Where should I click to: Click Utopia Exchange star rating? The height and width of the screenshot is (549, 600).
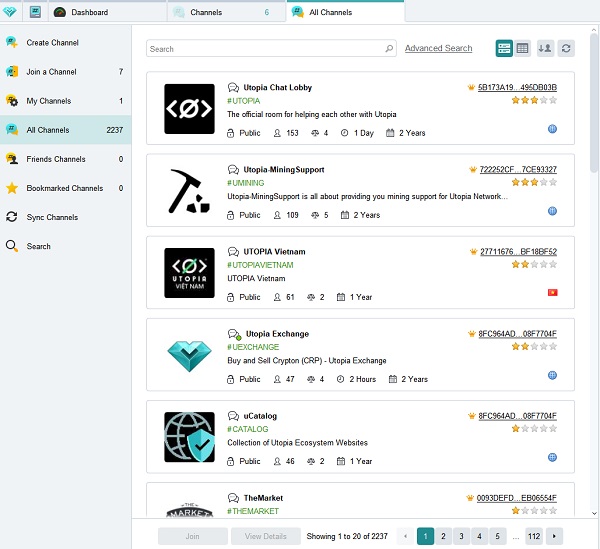point(534,347)
